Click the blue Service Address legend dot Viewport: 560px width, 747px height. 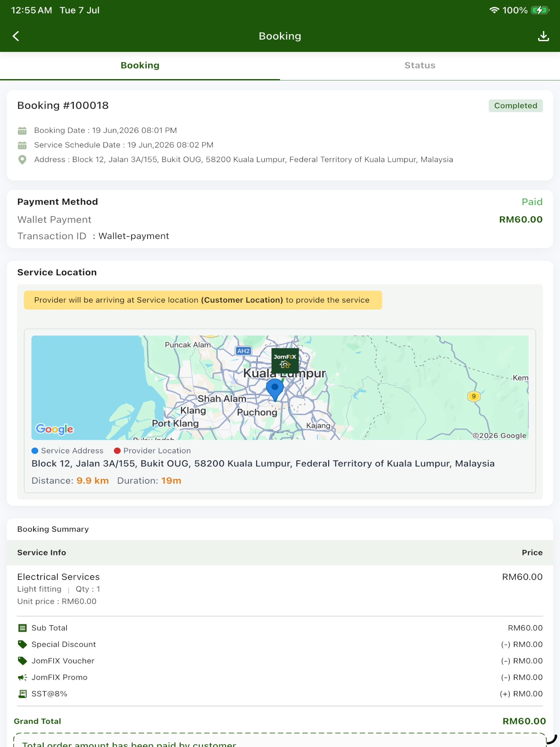(x=35, y=451)
